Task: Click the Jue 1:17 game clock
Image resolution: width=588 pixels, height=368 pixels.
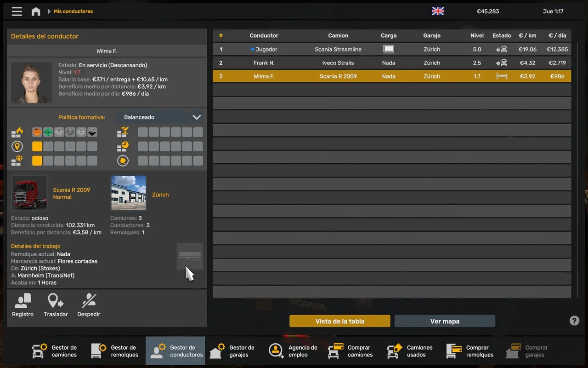Action: [553, 11]
